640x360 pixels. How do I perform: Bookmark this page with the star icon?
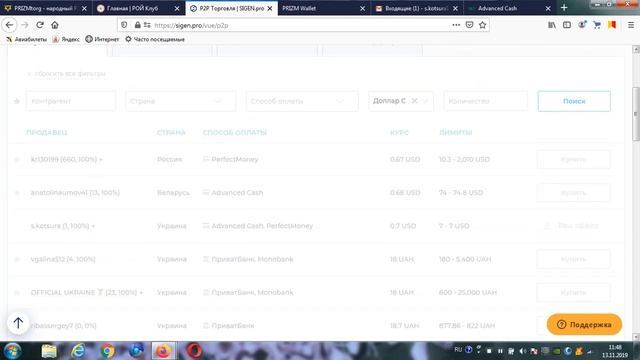[482, 25]
